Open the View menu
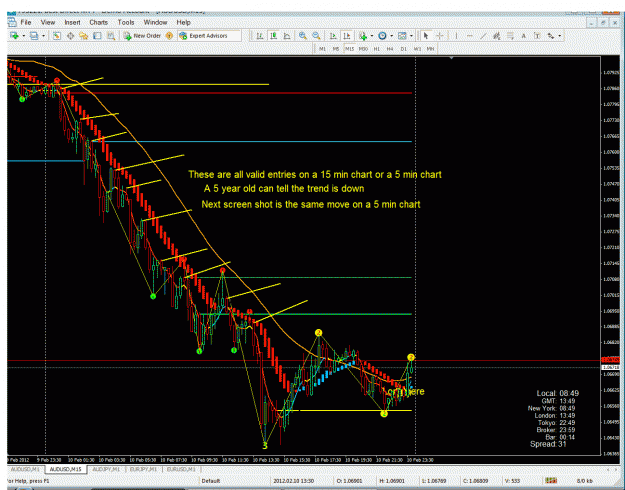Image resolution: width=625 pixels, height=490 pixels. click(48, 22)
